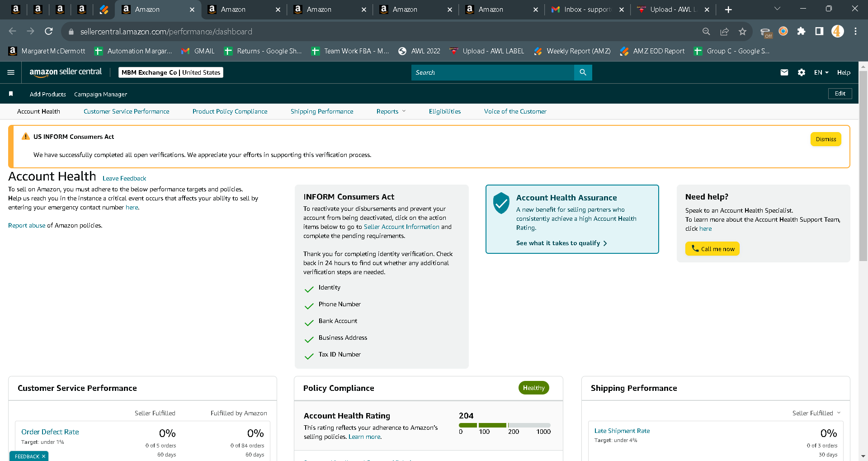Screen dimensions: 868x461
Task: Expand the Reports dropdown menu
Action: tap(391, 111)
